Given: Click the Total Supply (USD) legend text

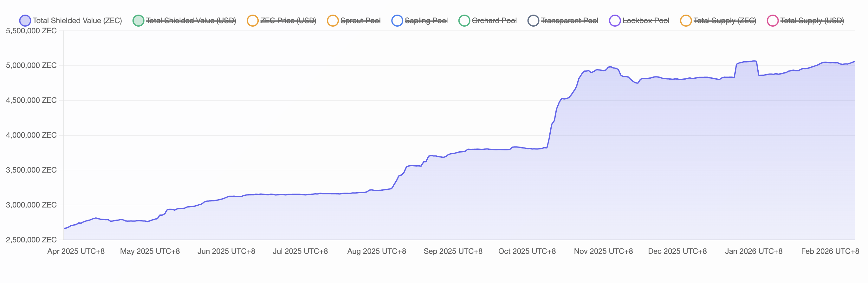Looking at the screenshot, I should click(x=812, y=21).
